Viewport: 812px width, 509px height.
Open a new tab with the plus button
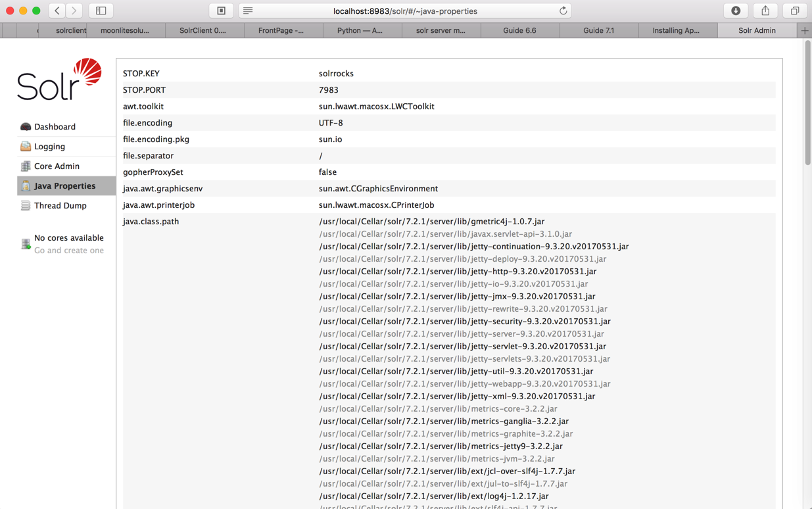click(x=805, y=30)
